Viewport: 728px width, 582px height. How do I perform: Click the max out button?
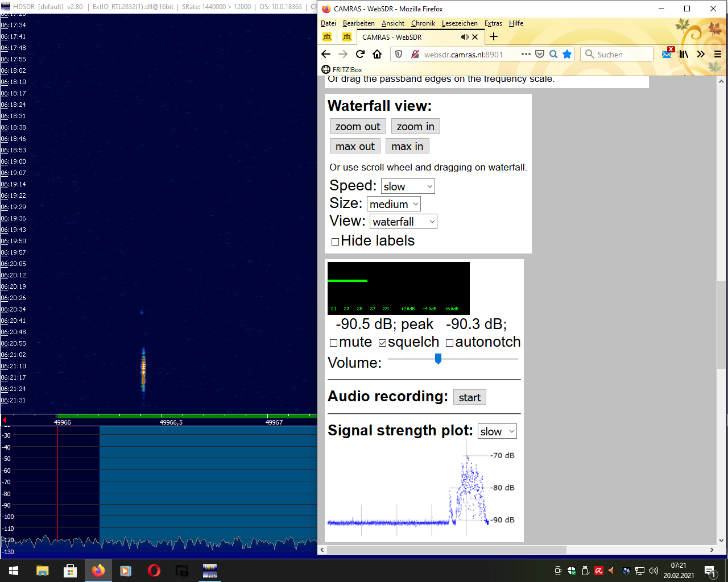[355, 146]
